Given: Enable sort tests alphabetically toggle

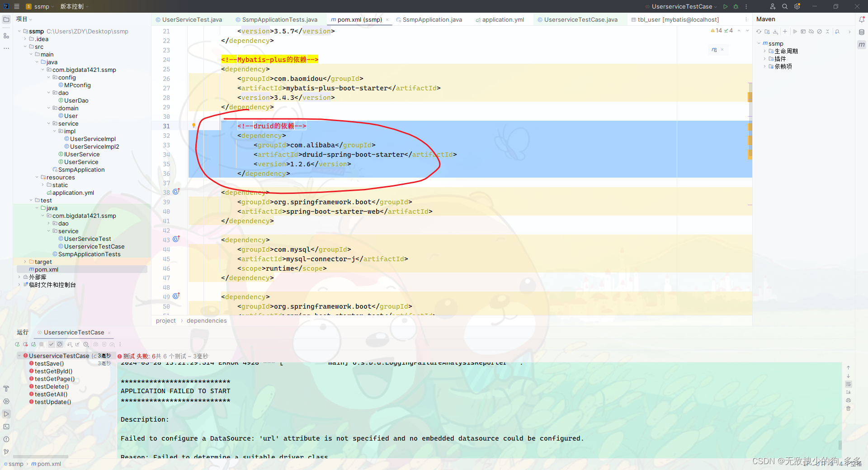Looking at the screenshot, I should (69, 344).
